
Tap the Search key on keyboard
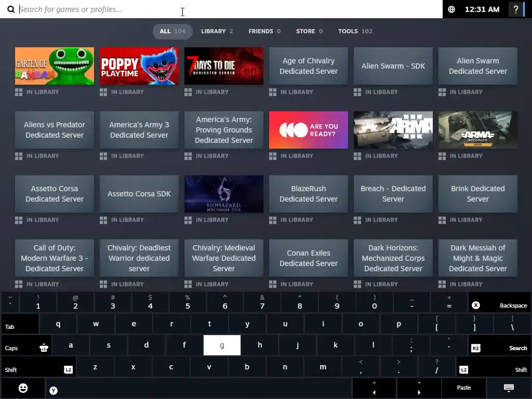[499, 345]
